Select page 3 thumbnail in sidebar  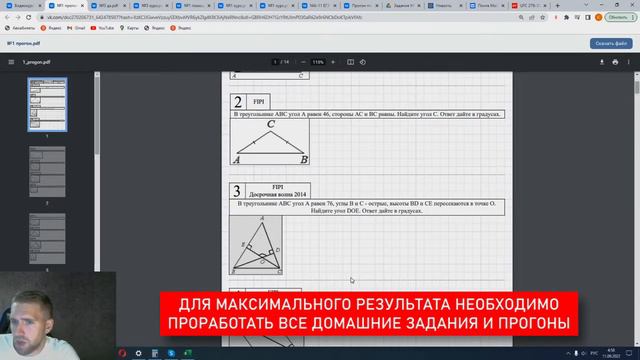coord(47,238)
